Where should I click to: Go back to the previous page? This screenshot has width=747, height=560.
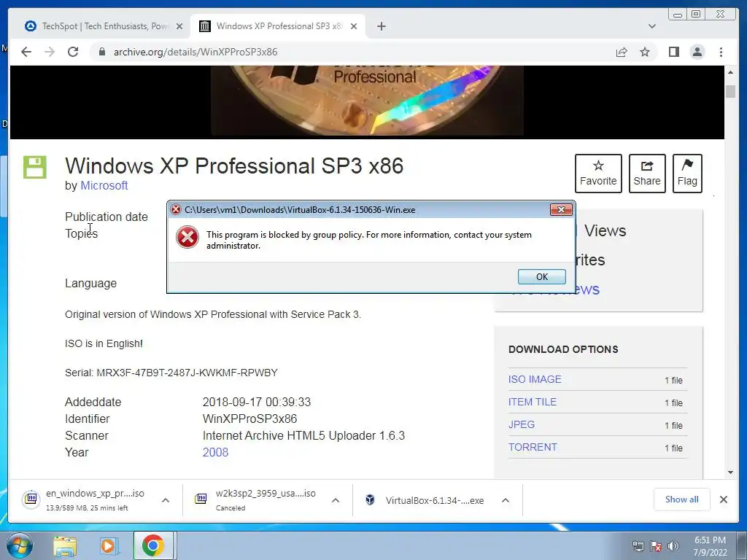(x=26, y=52)
